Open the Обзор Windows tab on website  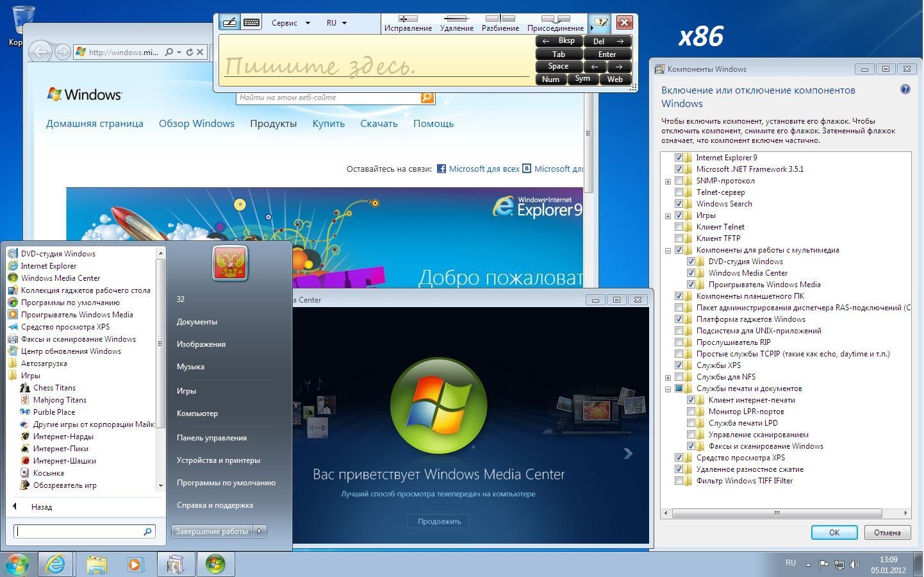pyautogui.click(x=197, y=124)
